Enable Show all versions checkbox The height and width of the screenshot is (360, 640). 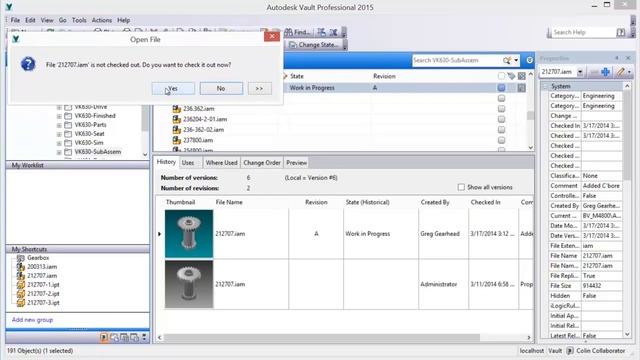pyautogui.click(x=461, y=187)
